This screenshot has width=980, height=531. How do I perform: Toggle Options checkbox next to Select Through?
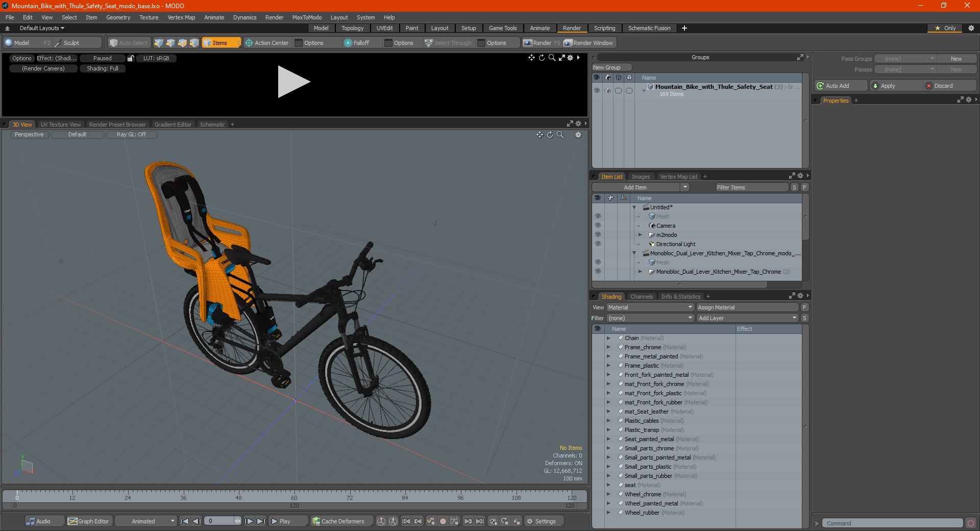pos(481,43)
